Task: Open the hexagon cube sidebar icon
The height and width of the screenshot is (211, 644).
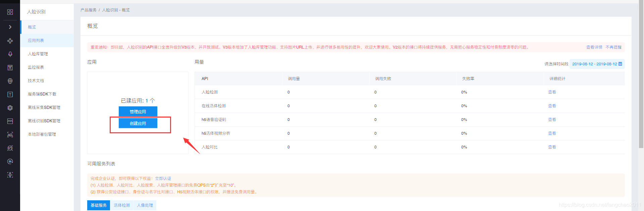Action: (10, 108)
